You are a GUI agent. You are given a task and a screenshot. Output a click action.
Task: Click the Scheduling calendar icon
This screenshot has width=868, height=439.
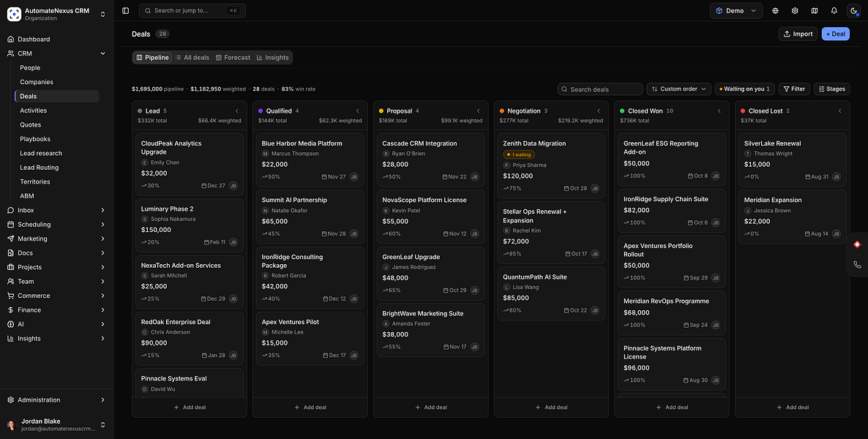10,224
